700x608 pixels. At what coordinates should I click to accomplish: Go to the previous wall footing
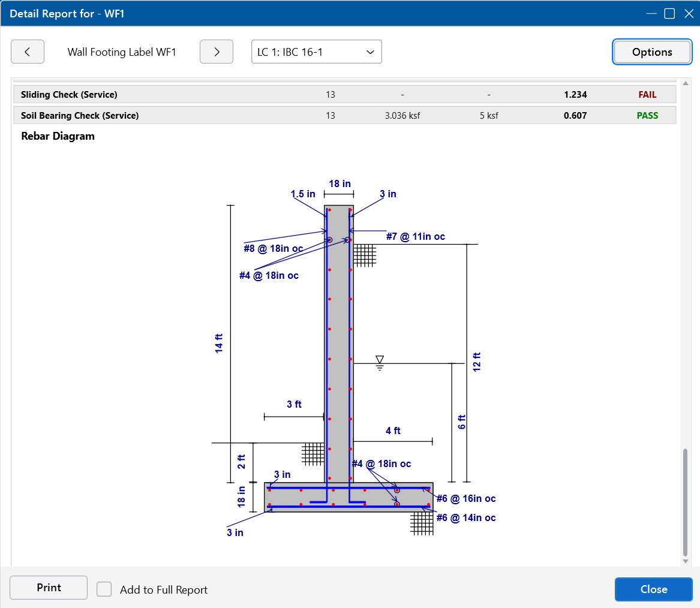pos(28,52)
